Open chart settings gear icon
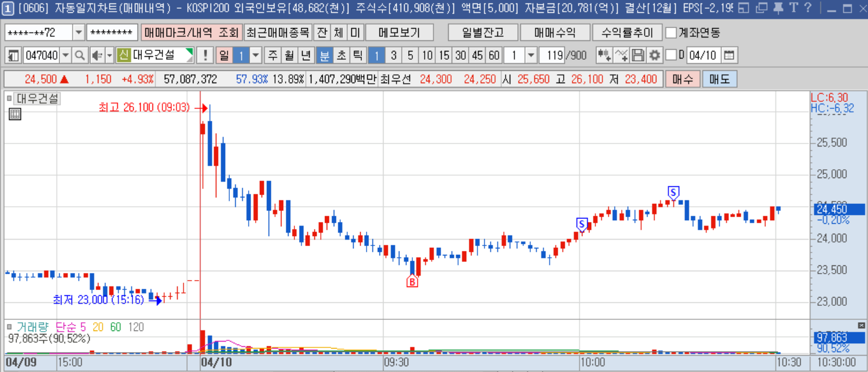The height and width of the screenshot is (372, 868). point(655,56)
